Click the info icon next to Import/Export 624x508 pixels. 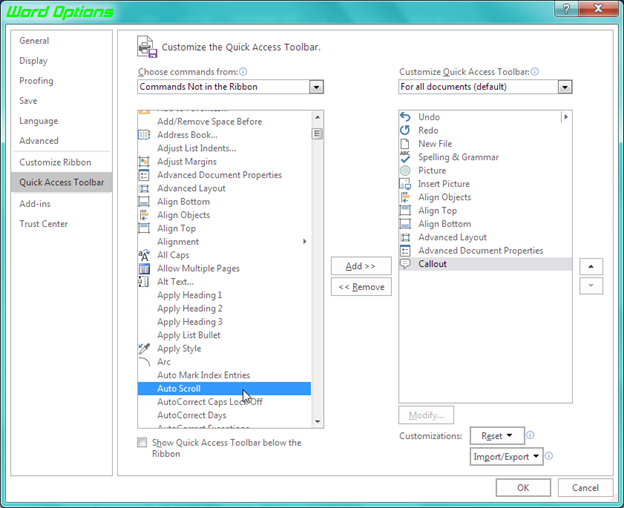tap(549, 456)
